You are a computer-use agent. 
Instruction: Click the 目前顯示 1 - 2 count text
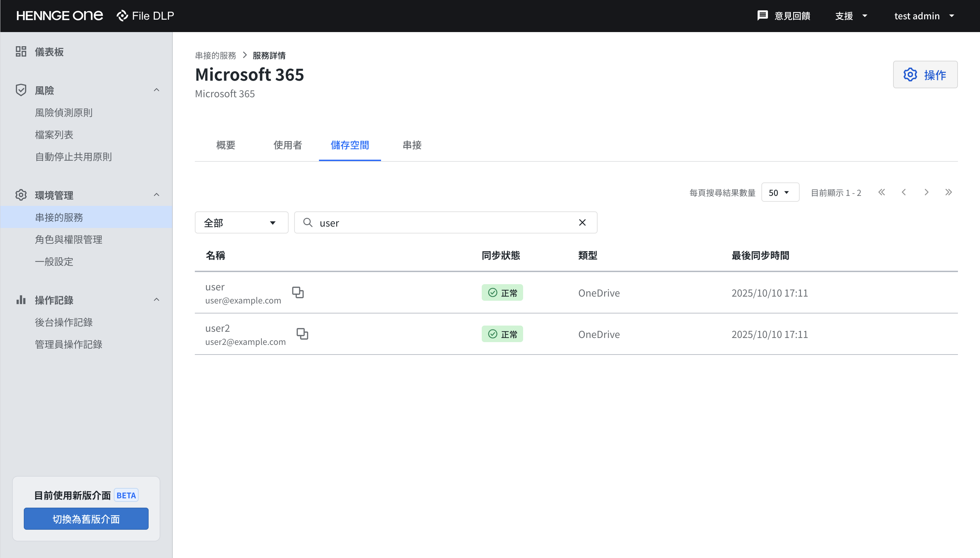(836, 193)
